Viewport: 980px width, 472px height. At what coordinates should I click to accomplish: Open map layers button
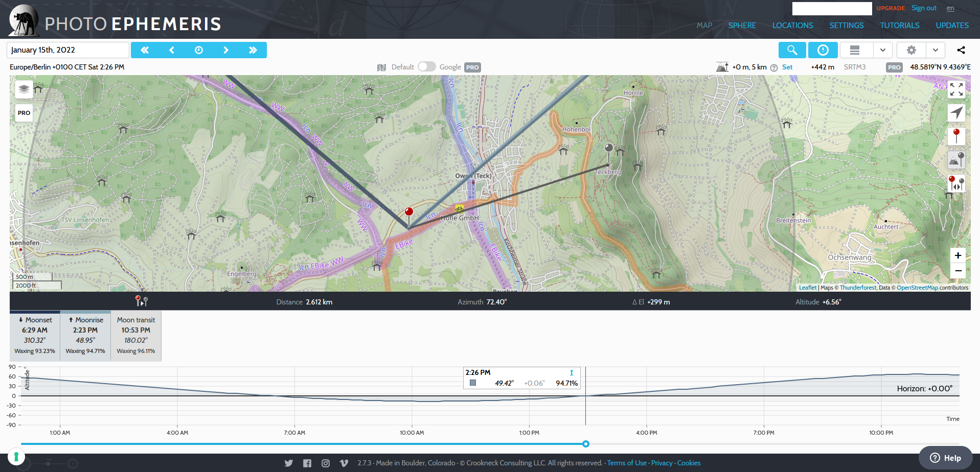24,89
